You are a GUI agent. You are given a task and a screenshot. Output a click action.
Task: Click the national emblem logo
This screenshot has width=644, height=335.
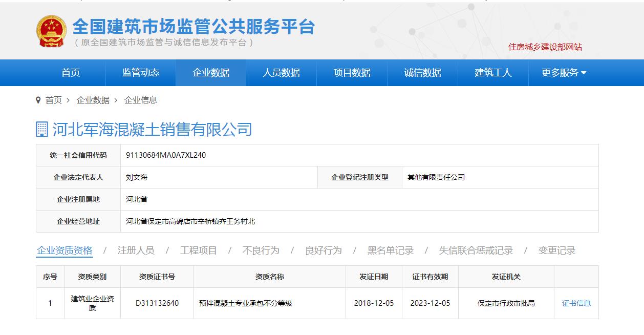tap(51, 31)
